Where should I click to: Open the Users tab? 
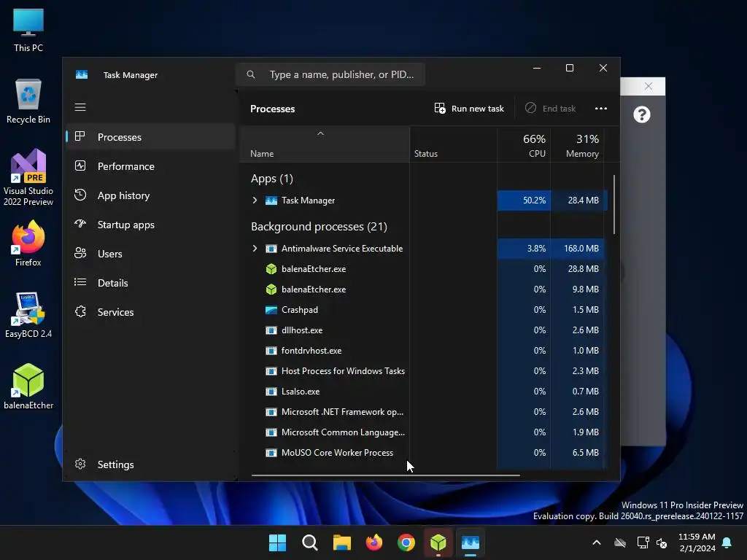(150, 254)
